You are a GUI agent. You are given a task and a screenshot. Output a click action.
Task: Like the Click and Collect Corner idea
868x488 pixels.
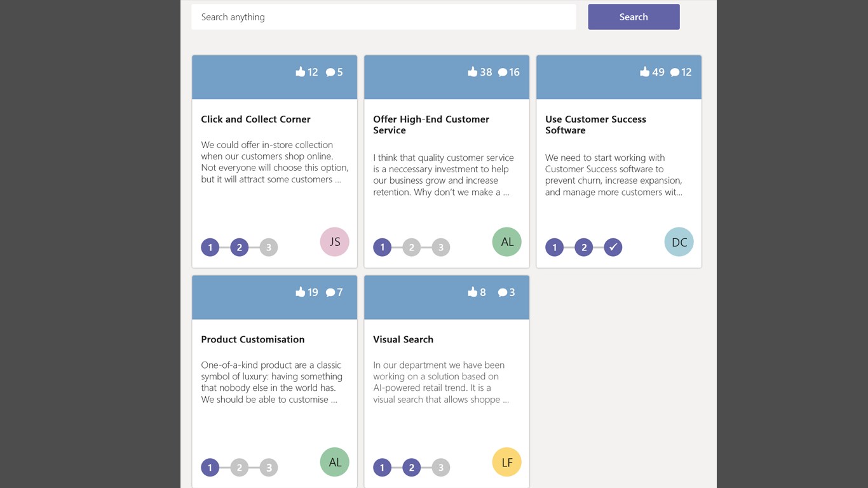(x=301, y=72)
